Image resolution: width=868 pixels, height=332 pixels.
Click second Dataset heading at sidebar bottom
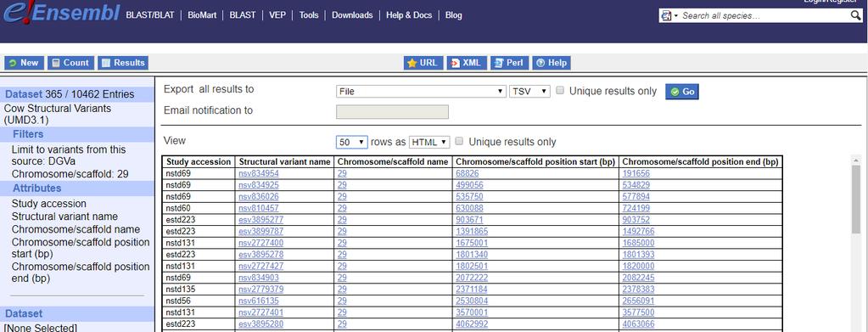24,313
